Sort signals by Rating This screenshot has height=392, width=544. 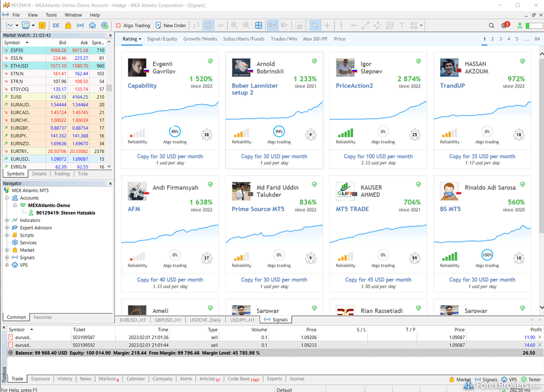point(132,39)
